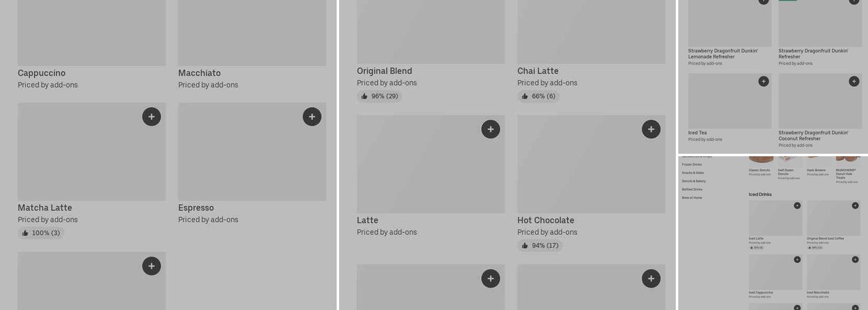This screenshot has width=868, height=310.
Task: Click the Classic Donuts thumbnail image
Action: click(761, 160)
